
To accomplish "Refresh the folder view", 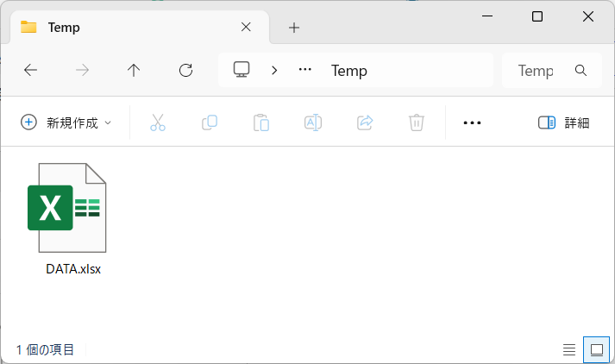I will 185,71.
